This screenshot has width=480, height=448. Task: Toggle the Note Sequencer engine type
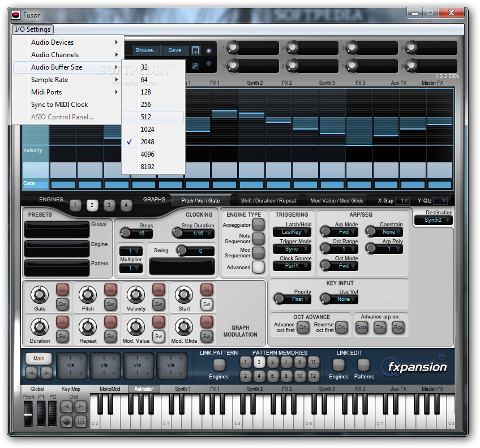coord(258,239)
